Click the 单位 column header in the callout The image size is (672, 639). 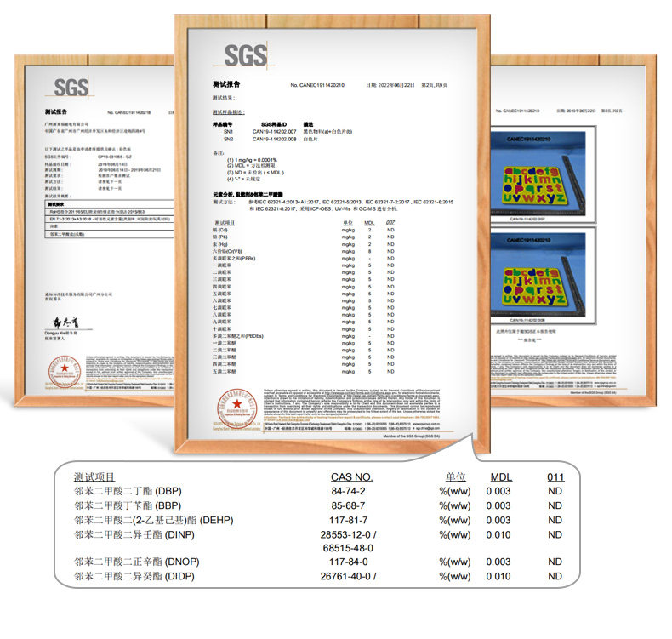pyautogui.click(x=455, y=477)
